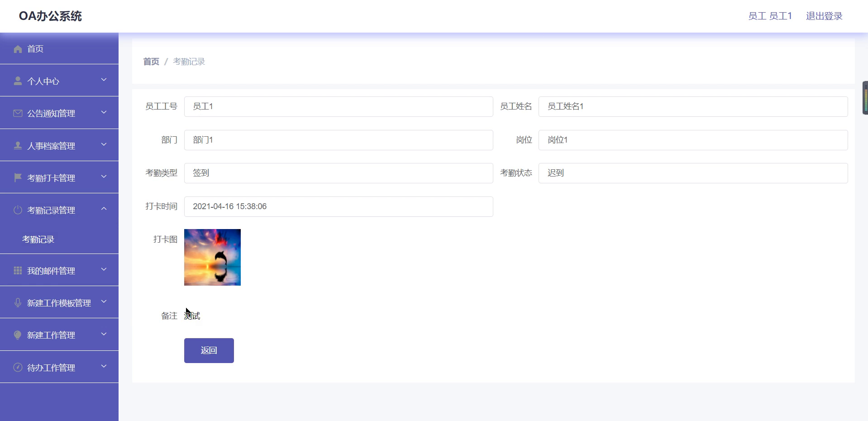This screenshot has width=868, height=421.
Task: Expand the 我的邮件管理 chevron
Action: [104, 269]
